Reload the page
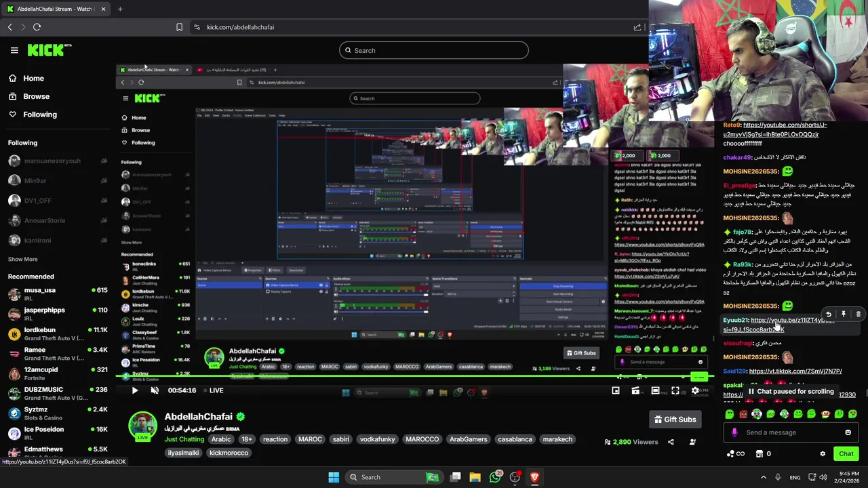This screenshot has height=488, width=868. [x=37, y=27]
